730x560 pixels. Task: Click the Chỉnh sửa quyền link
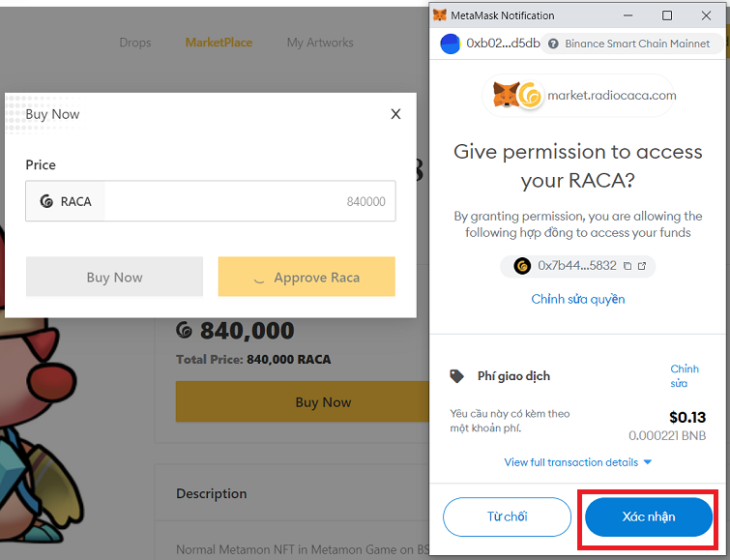578,299
